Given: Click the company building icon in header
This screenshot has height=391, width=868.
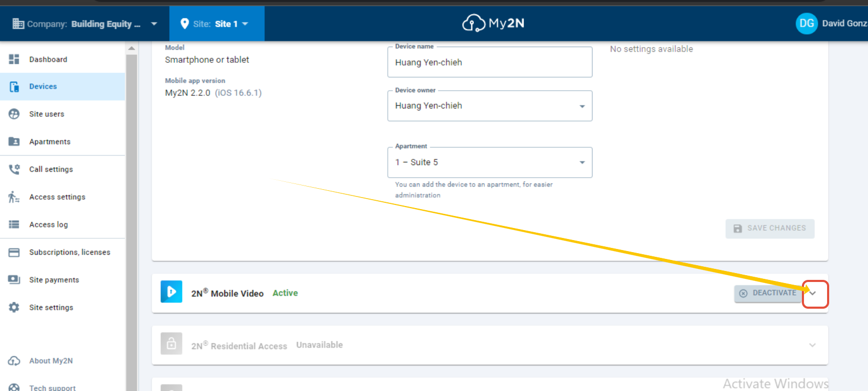Looking at the screenshot, I should (18, 24).
